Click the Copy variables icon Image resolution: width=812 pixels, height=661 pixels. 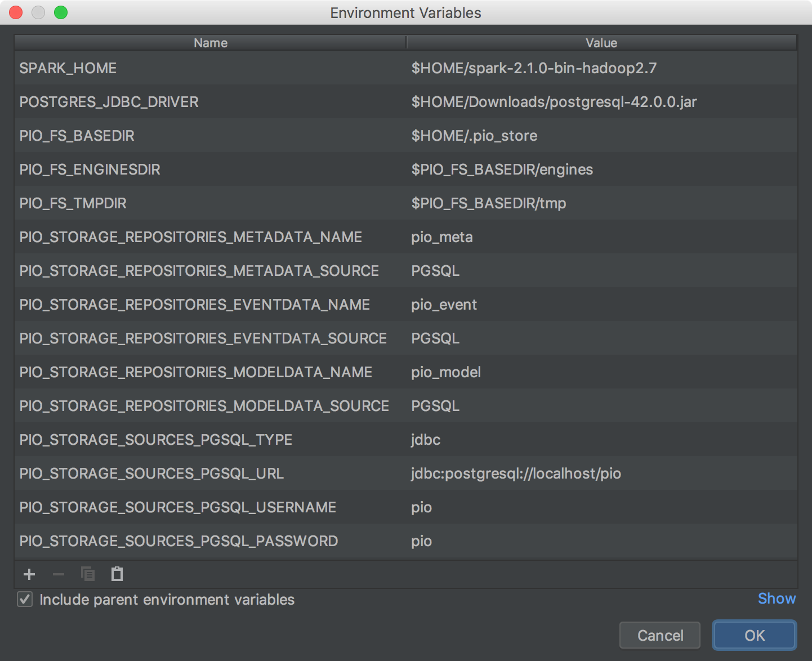point(88,574)
